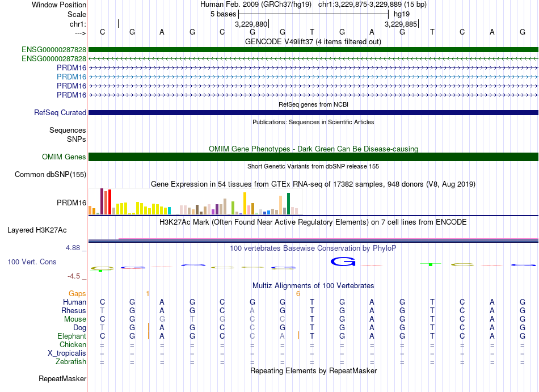The width and height of the screenshot is (539, 392).
Task: Click the solid green ENSG00000287828 gene bar
Action: point(313,50)
